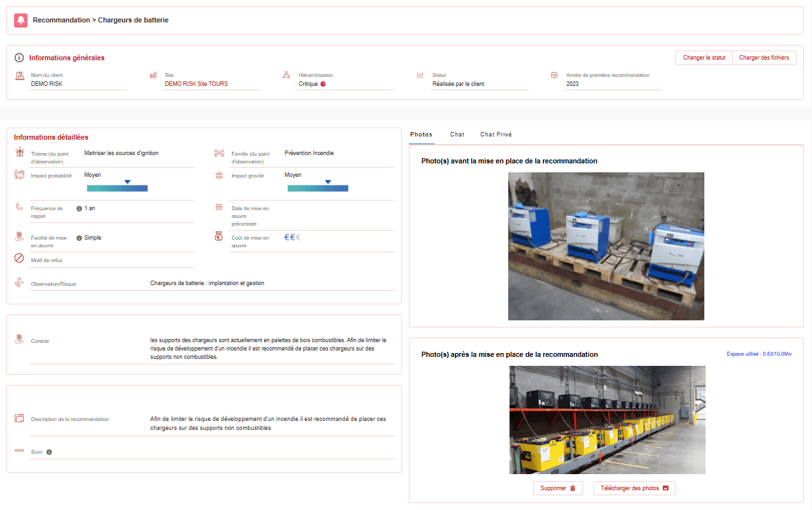The image size is (812, 510).
Task: Click the Nom du client icon
Action: pos(19,76)
